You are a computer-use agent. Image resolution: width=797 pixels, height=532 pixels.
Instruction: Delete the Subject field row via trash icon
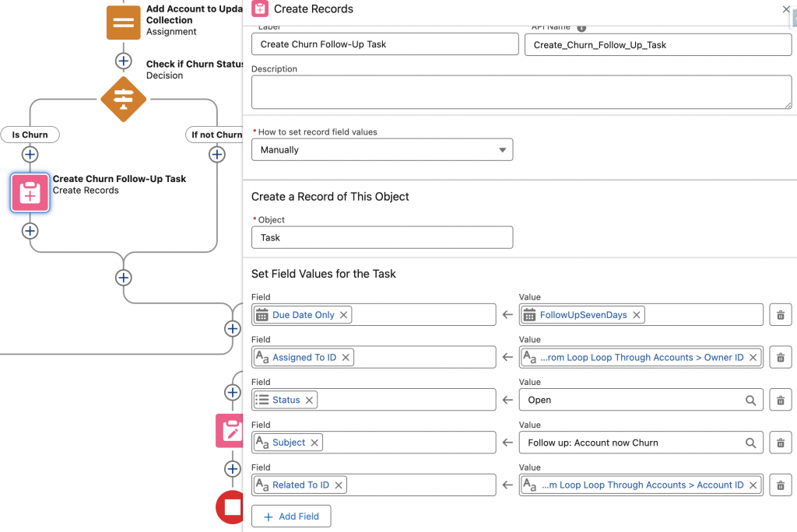pos(780,443)
